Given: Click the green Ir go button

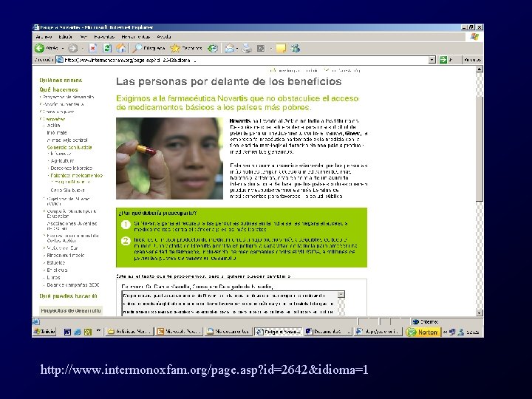Looking at the screenshot, I should coord(443,60).
